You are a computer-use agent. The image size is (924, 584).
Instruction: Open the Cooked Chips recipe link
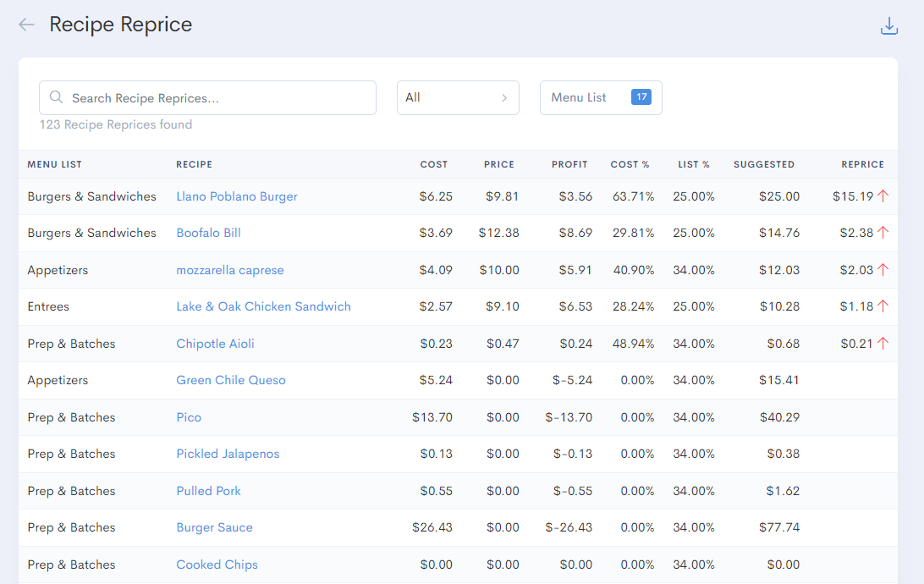pyautogui.click(x=217, y=565)
